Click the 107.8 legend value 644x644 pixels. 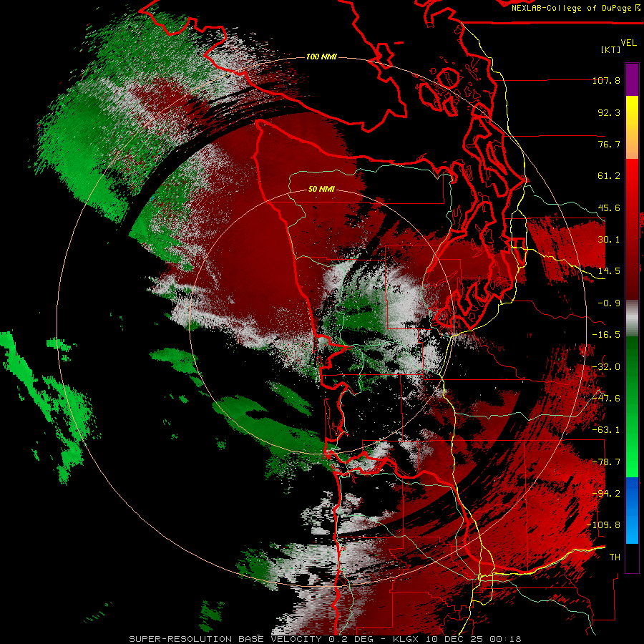(606, 80)
